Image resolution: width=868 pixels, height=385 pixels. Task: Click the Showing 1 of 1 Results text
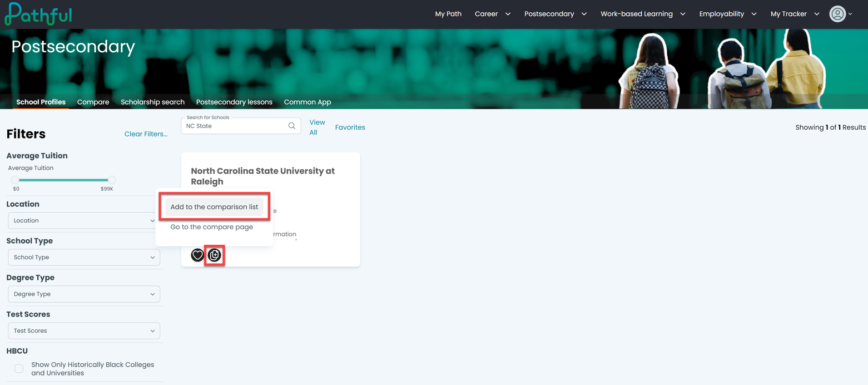coord(830,127)
